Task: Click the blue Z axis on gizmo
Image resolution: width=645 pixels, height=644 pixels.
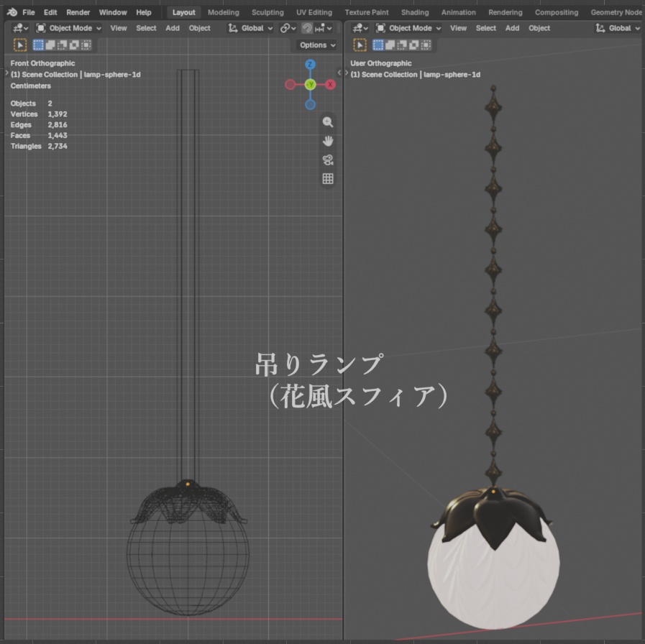Action: 310,64
